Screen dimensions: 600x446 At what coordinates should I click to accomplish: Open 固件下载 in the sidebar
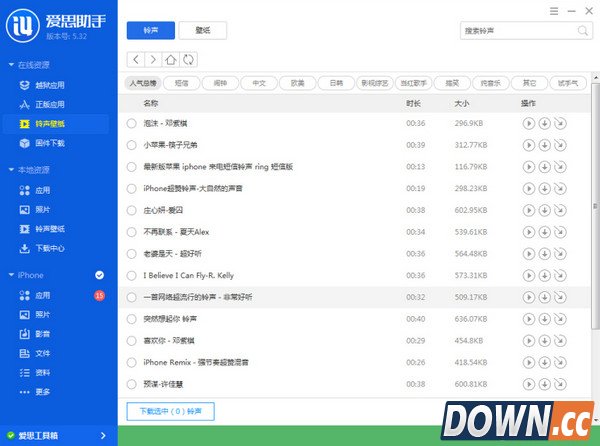click(50, 143)
